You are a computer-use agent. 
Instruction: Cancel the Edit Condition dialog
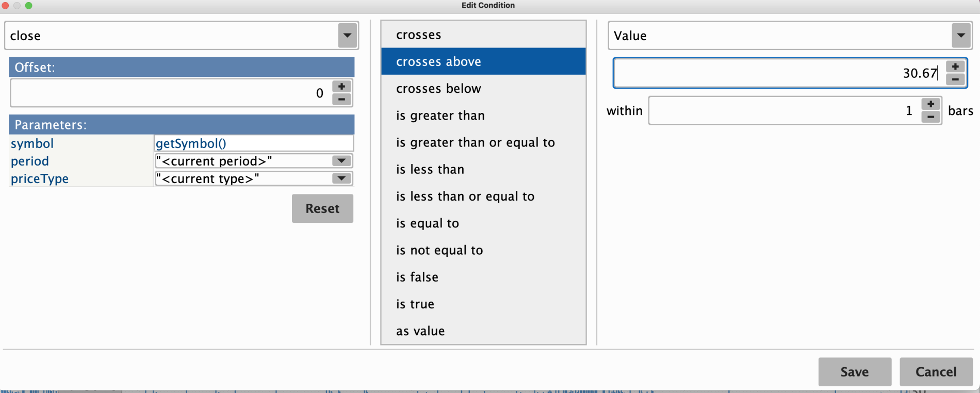pos(936,372)
